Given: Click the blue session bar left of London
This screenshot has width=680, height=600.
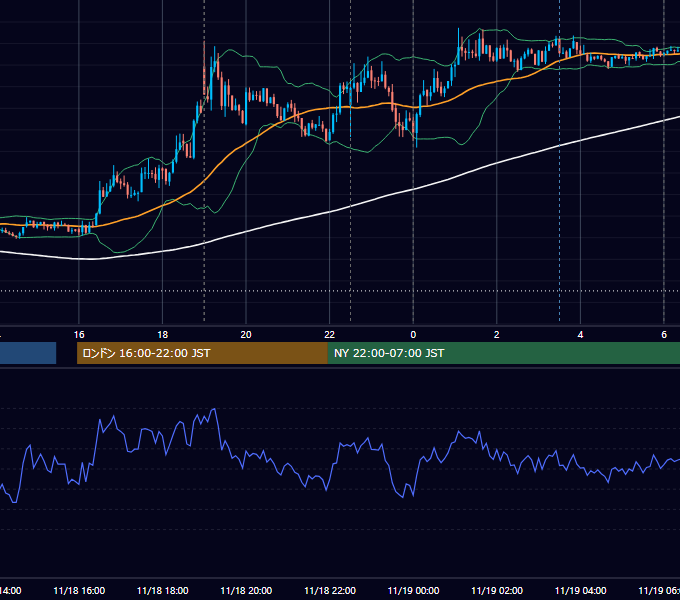Looking at the screenshot, I should [28, 353].
